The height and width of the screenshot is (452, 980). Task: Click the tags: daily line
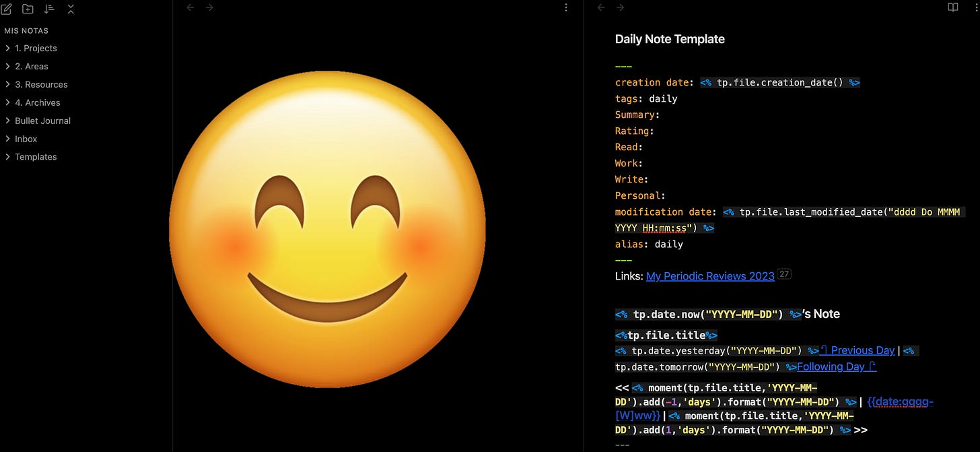pos(646,98)
